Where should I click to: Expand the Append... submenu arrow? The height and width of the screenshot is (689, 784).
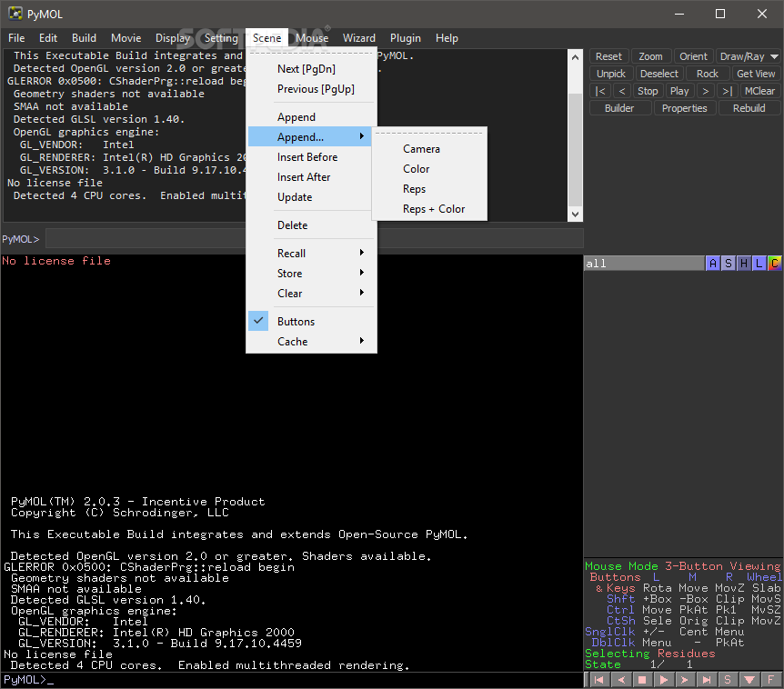pyautogui.click(x=361, y=136)
